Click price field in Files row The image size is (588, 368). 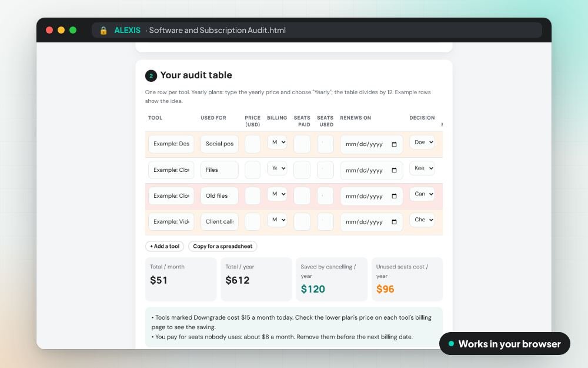tap(253, 170)
